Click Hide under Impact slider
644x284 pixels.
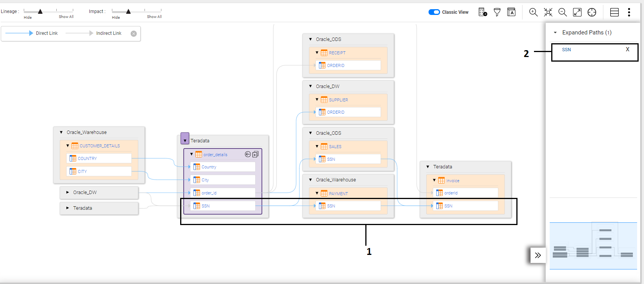pyautogui.click(x=116, y=17)
